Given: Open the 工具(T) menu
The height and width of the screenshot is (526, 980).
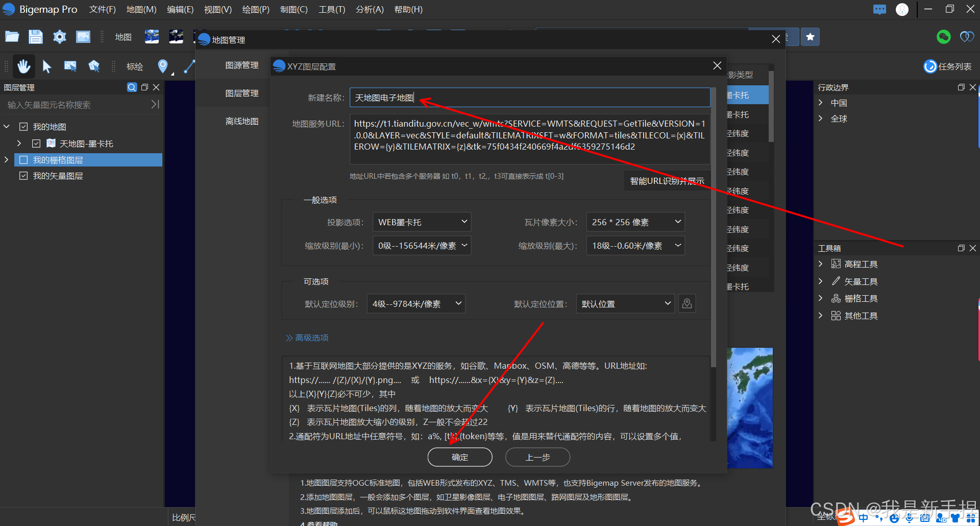Looking at the screenshot, I should point(332,10).
